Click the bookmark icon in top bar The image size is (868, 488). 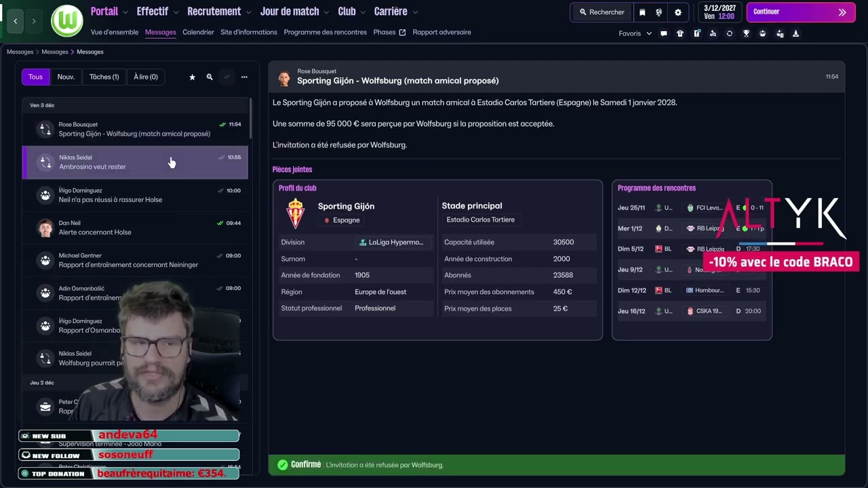coord(642,12)
